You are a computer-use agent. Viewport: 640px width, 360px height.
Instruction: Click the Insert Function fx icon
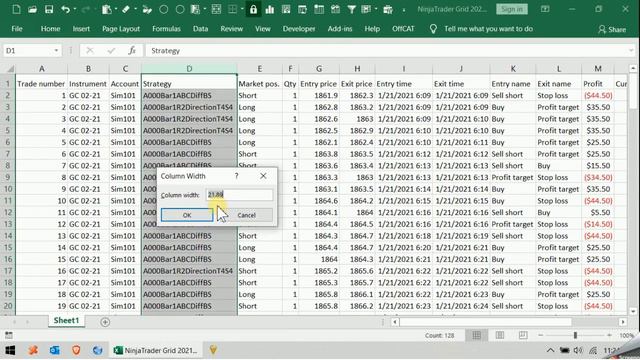[131, 51]
